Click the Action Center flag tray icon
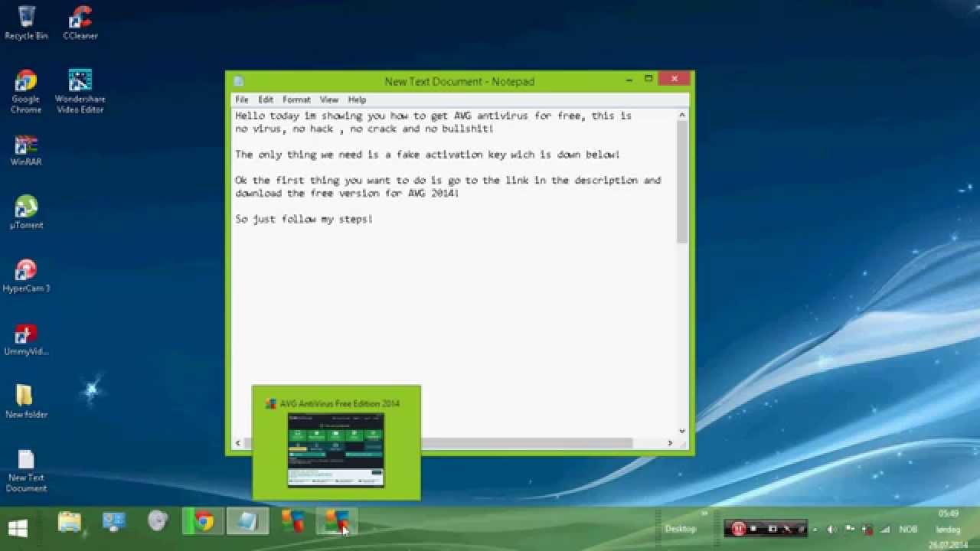Viewport: 980px width, 551px height. tap(850, 529)
